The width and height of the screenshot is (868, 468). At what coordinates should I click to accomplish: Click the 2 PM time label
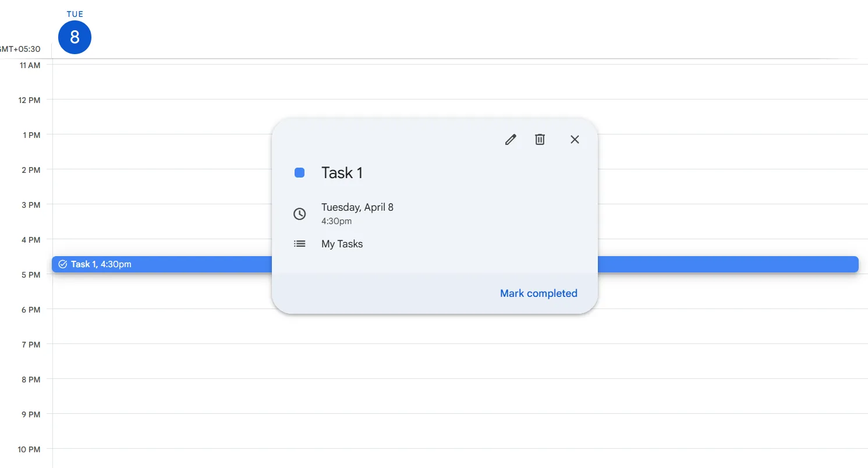click(31, 170)
